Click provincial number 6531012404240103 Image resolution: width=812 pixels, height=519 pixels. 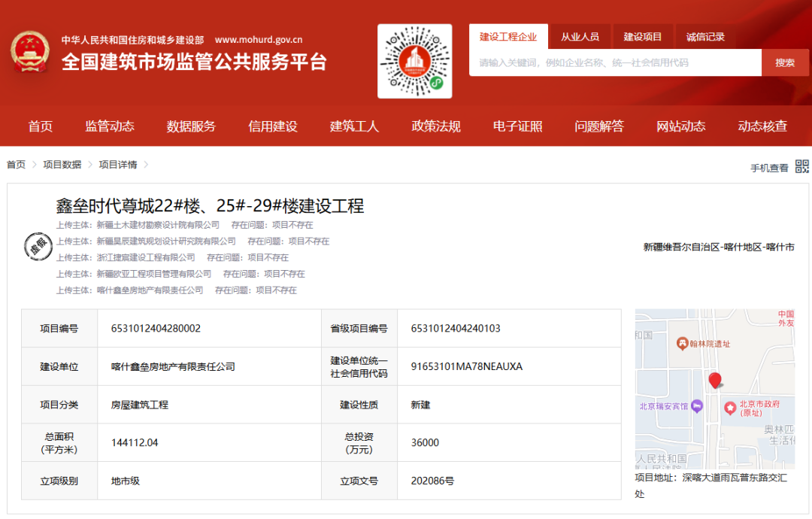[456, 329]
